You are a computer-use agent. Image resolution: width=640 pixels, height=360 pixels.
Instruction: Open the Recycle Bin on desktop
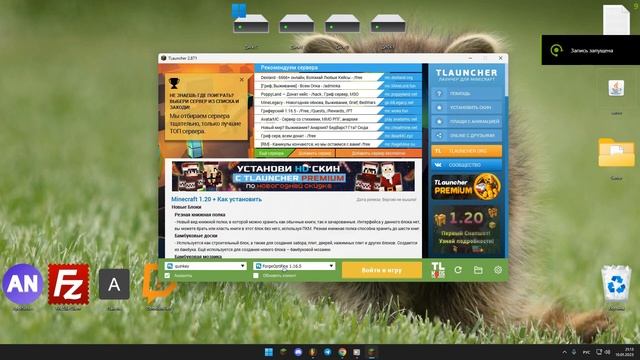(616, 284)
